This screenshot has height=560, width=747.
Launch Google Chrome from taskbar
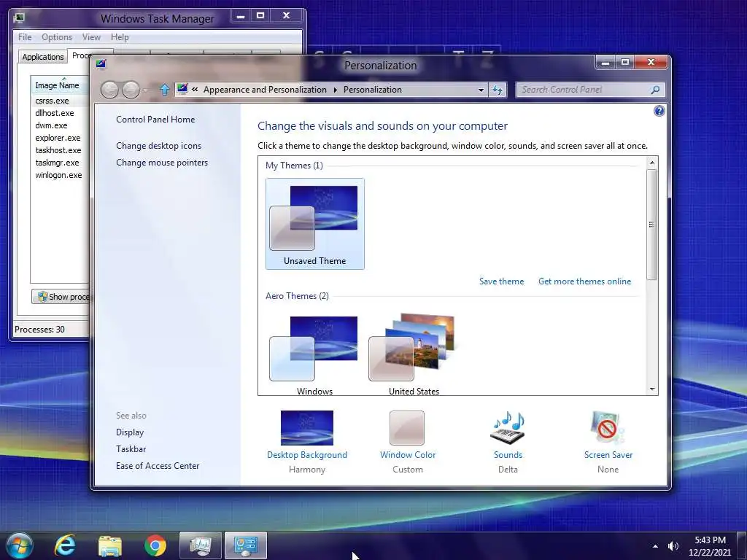[155, 545]
